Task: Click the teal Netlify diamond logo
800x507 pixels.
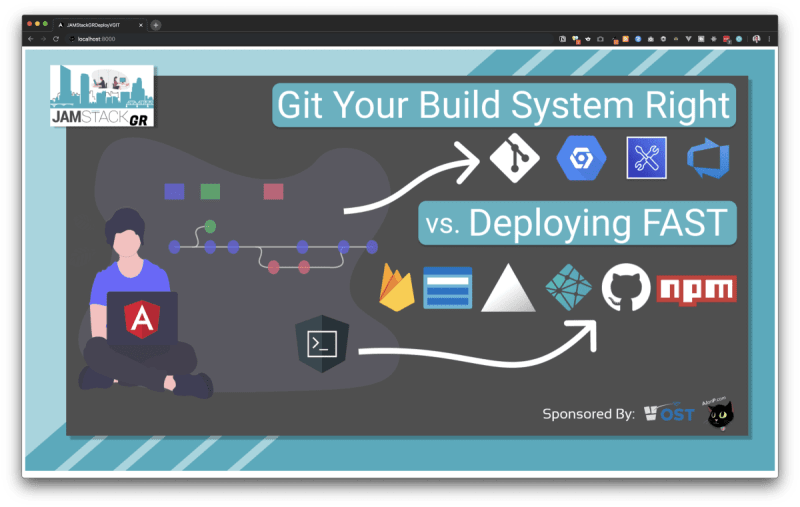Action: coord(568,288)
